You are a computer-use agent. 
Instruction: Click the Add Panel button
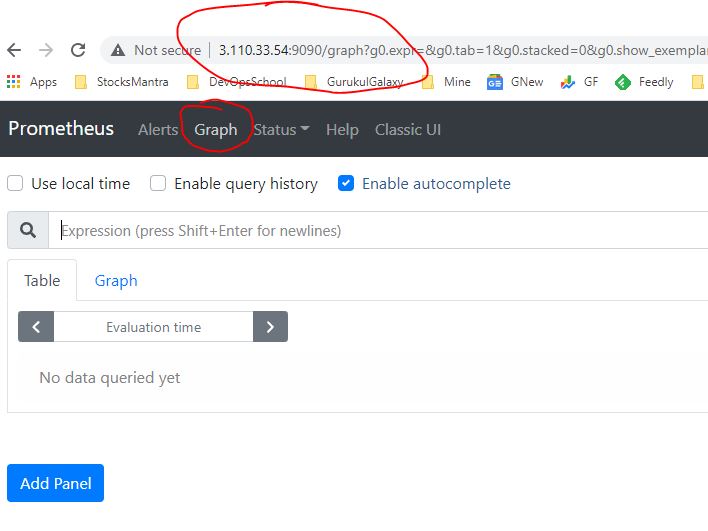click(x=55, y=483)
